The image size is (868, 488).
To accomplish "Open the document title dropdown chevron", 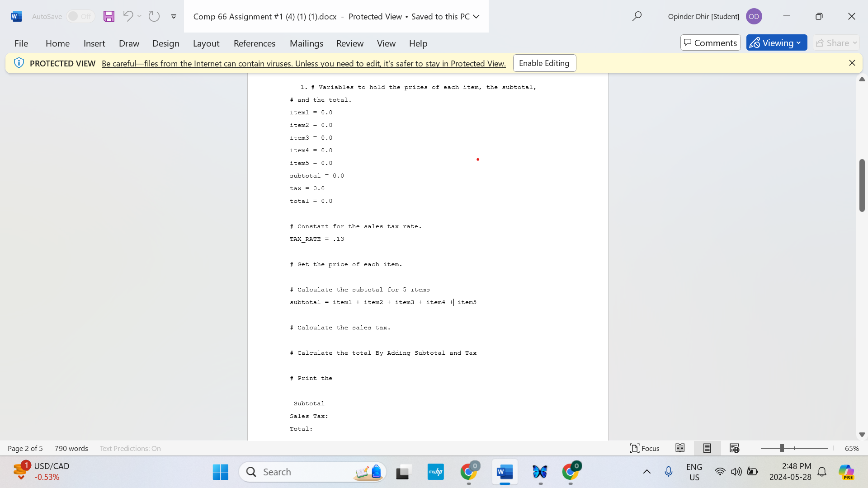I will (476, 16).
